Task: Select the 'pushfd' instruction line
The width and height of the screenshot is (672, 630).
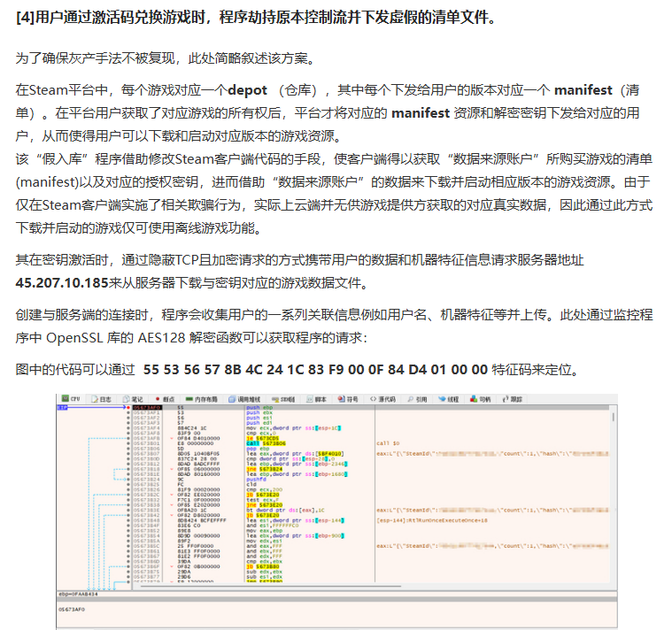Action: 256,480
